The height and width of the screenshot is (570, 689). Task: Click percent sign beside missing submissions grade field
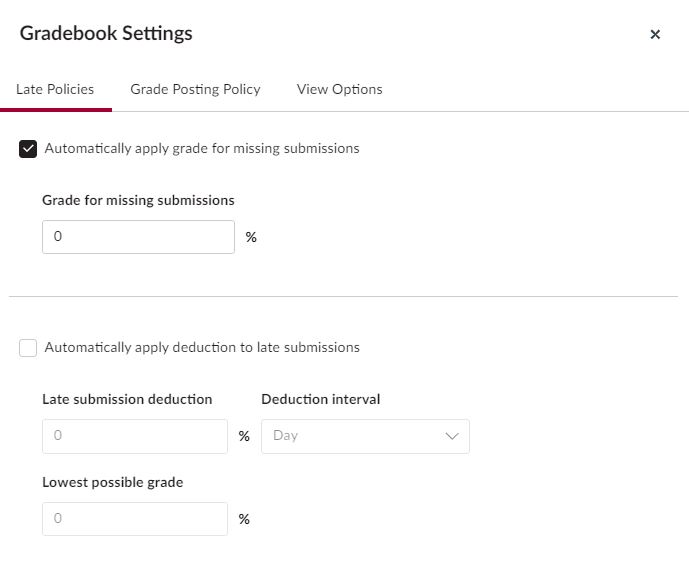pos(251,237)
